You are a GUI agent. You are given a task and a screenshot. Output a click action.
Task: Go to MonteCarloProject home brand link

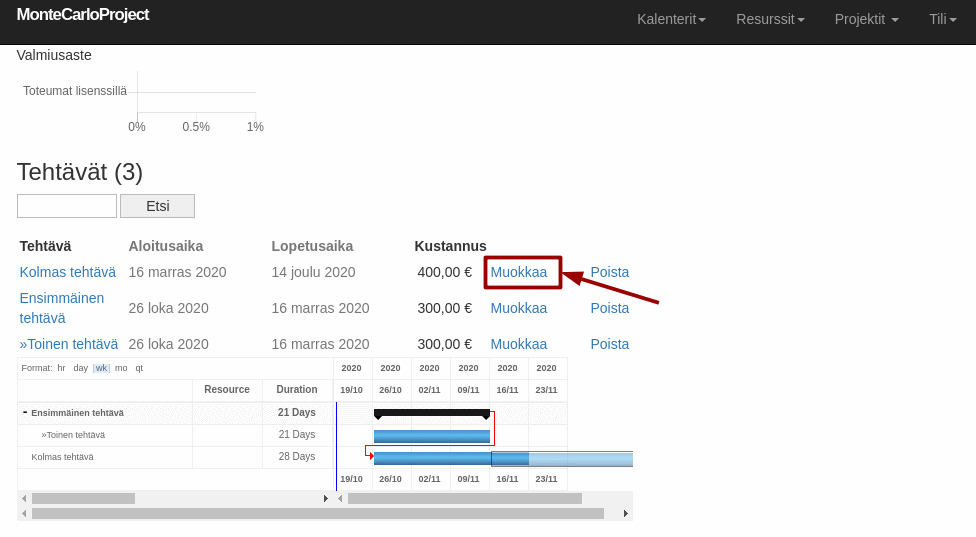click(82, 15)
